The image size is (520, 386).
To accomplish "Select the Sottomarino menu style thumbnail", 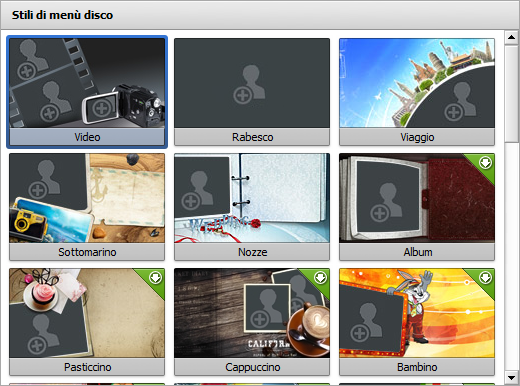I will [x=87, y=198].
